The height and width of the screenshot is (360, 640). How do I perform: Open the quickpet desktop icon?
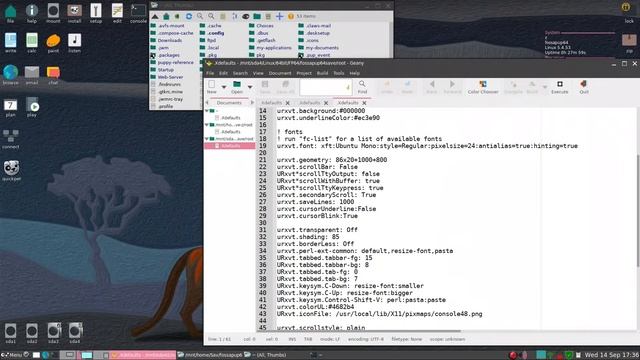pos(11,171)
